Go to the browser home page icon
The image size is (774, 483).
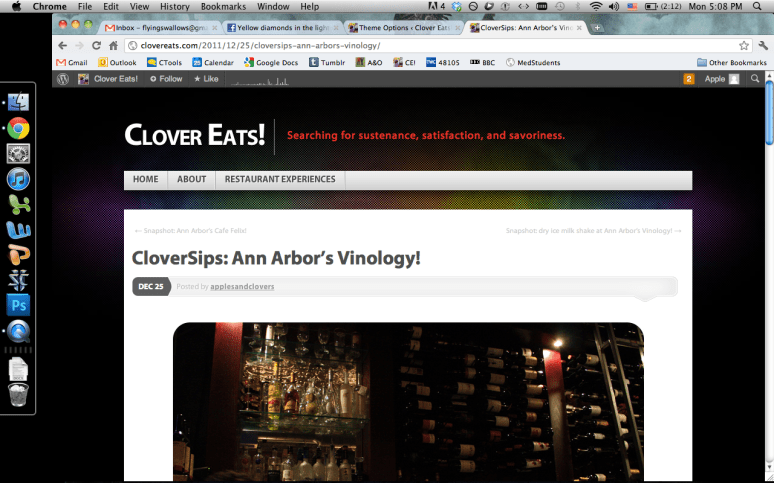coord(114,45)
